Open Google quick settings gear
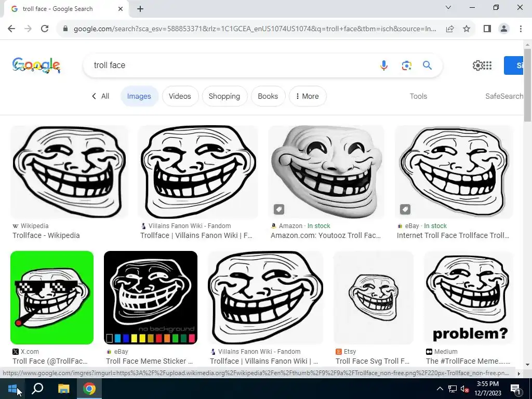The height and width of the screenshot is (399, 532). pyautogui.click(x=478, y=65)
